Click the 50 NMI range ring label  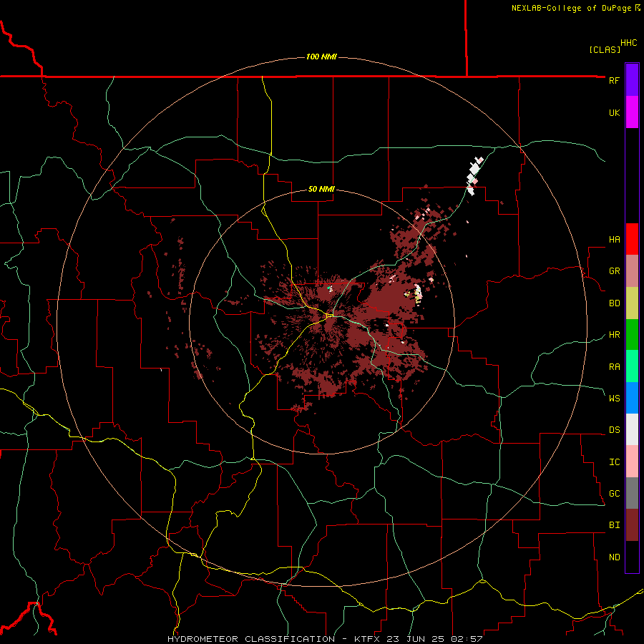pyautogui.click(x=321, y=189)
